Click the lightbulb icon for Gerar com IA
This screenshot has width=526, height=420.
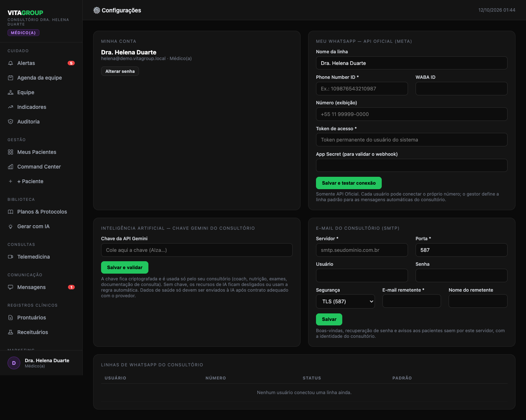coord(11,226)
